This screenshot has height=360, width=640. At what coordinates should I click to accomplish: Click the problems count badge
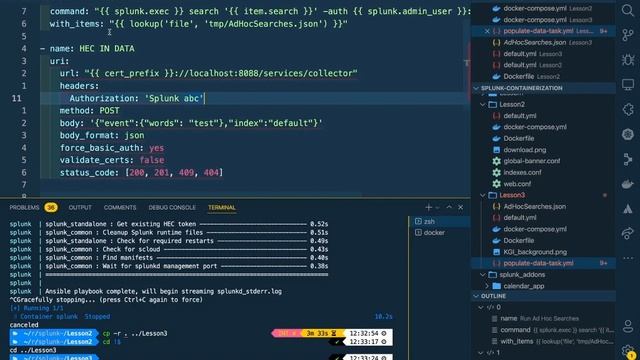pos(51,207)
